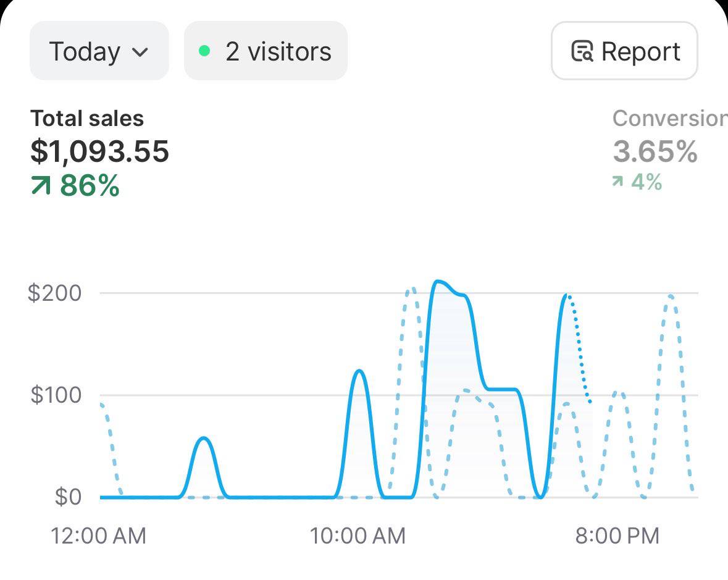Screen dimensions: 728x580
Task: Click the green live visitors dot
Action: (x=204, y=51)
